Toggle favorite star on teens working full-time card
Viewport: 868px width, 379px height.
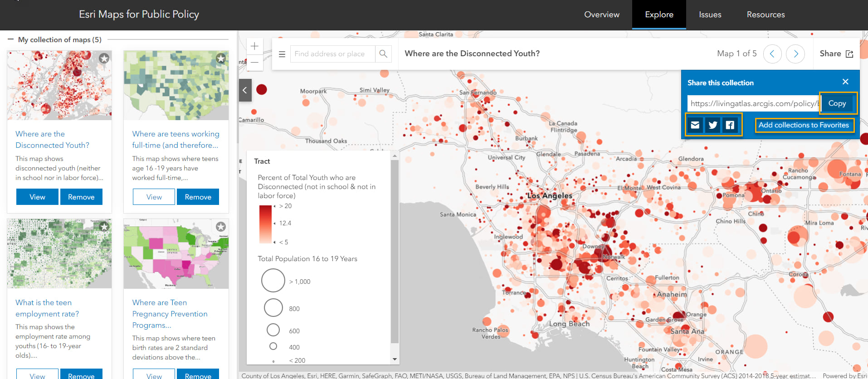pyautogui.click(x=221, y=58)
